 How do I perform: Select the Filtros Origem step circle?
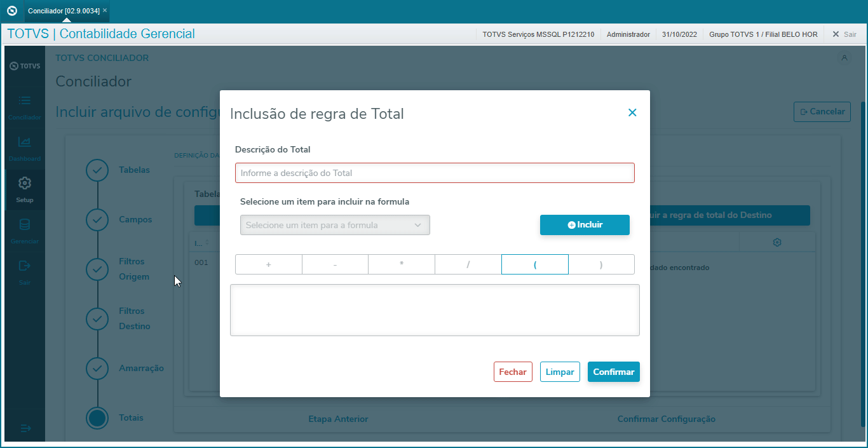pos(97,269)
